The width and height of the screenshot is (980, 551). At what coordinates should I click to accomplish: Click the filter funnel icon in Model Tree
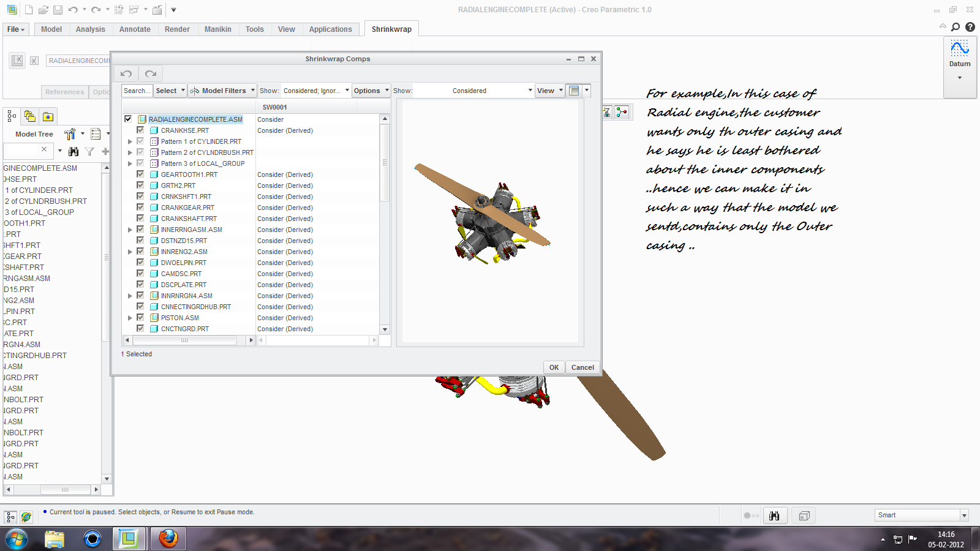[89, 151]
